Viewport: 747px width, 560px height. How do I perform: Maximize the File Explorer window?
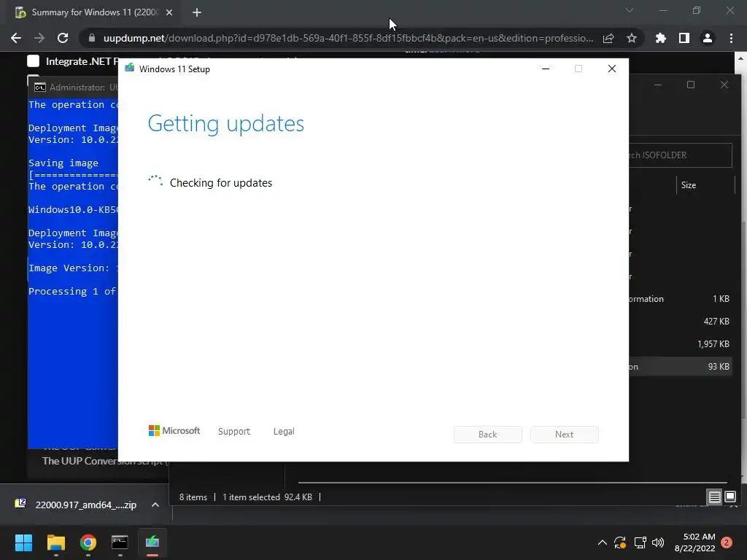click(691, 85)
